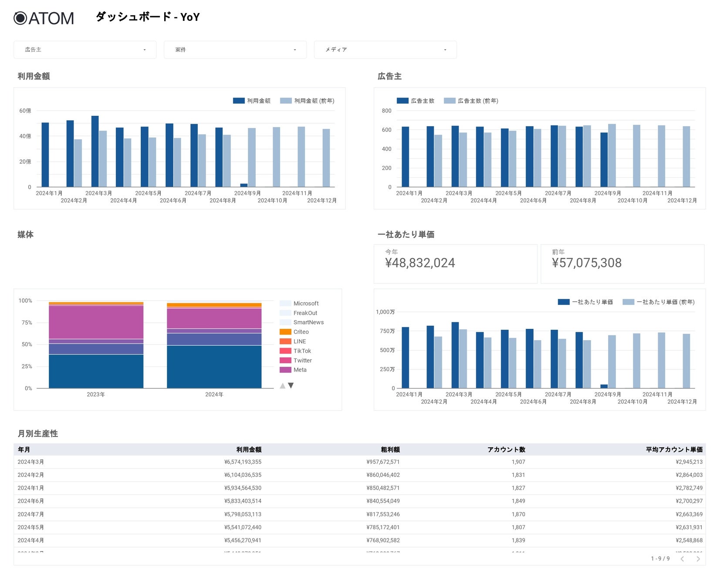
Task: Click the Meta purple legend swatch
Action: coord(285,370)
